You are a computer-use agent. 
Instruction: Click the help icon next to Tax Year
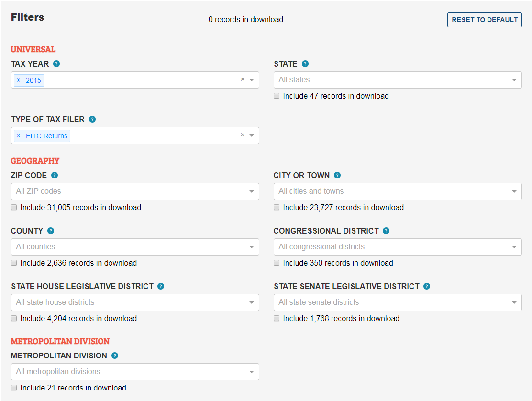click(56, 64)
